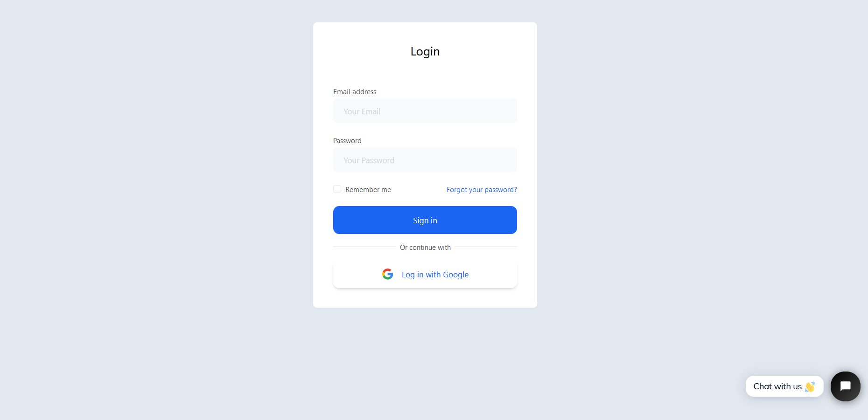
Task: Click the Remember me label text
Action: pos(368,190)
